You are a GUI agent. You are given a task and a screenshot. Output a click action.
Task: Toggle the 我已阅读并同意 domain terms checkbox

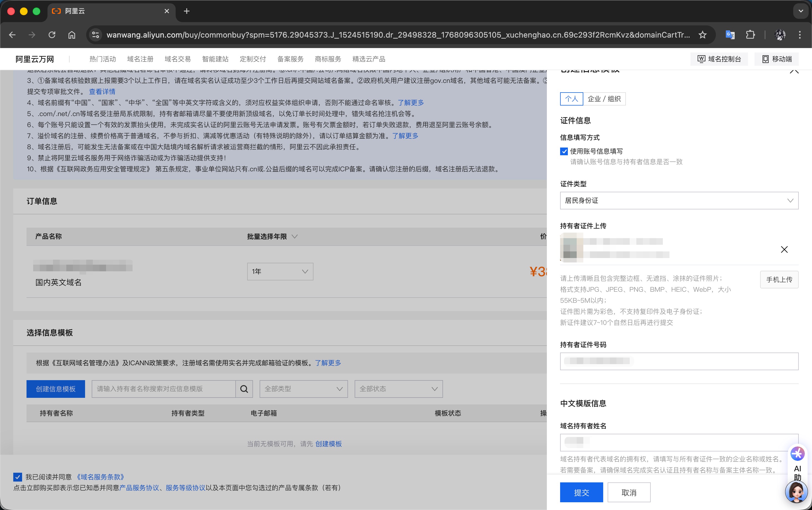17,477
